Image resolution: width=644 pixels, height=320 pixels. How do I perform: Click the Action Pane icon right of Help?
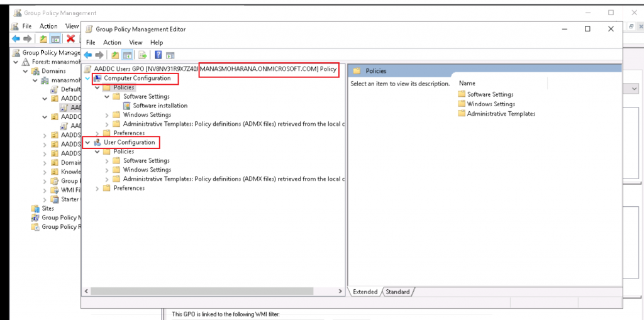point(170,55)
